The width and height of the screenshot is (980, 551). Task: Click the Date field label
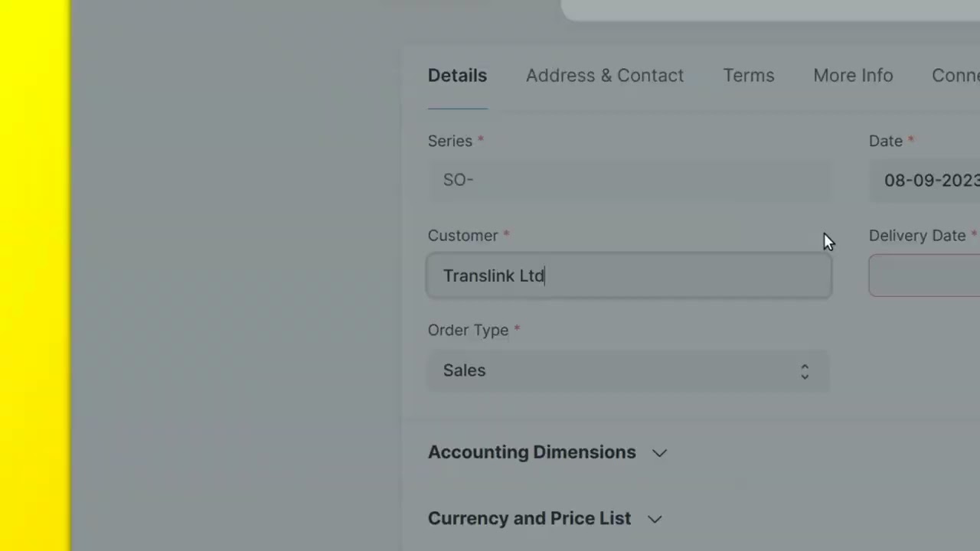pos(885,141)
